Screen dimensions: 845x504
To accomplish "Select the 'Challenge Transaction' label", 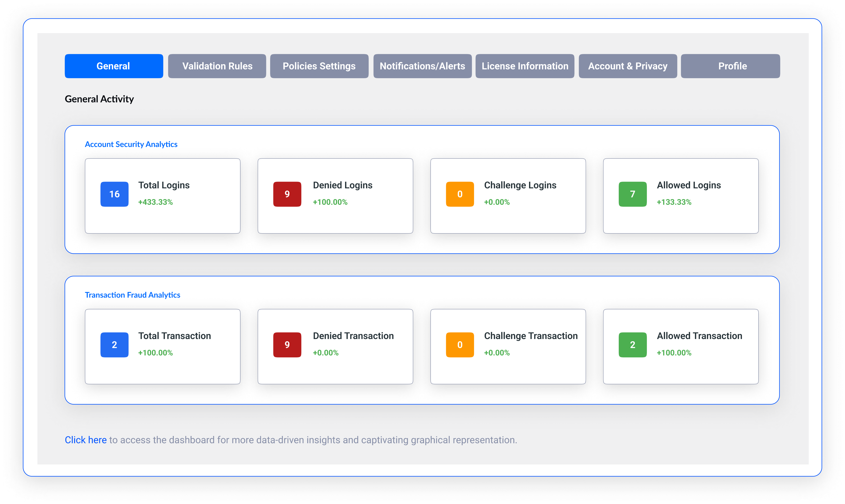I will coord(531,336).
